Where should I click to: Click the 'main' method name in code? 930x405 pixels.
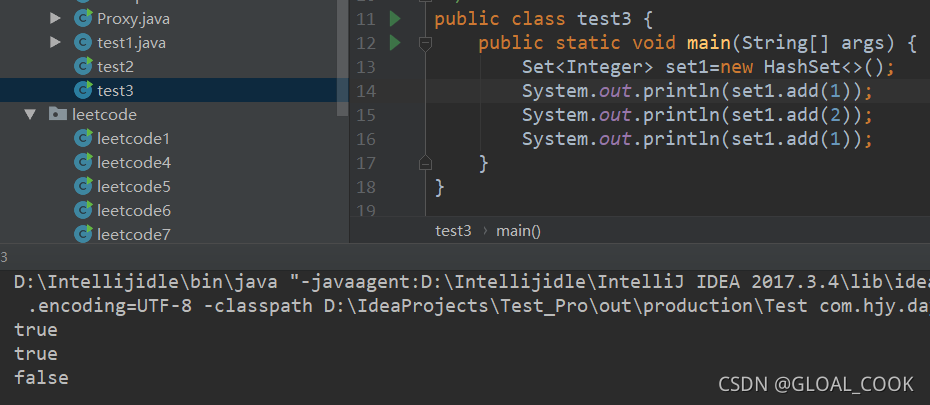point(708,43)
